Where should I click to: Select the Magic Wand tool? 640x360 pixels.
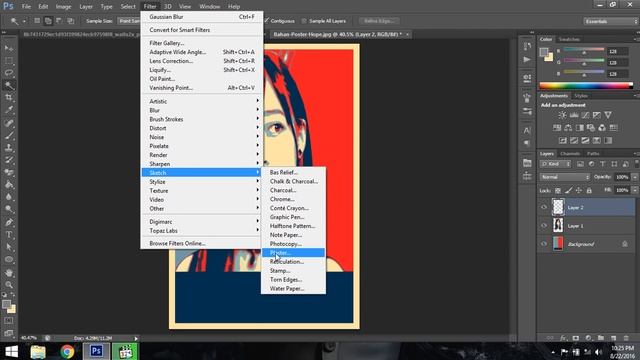9,85
